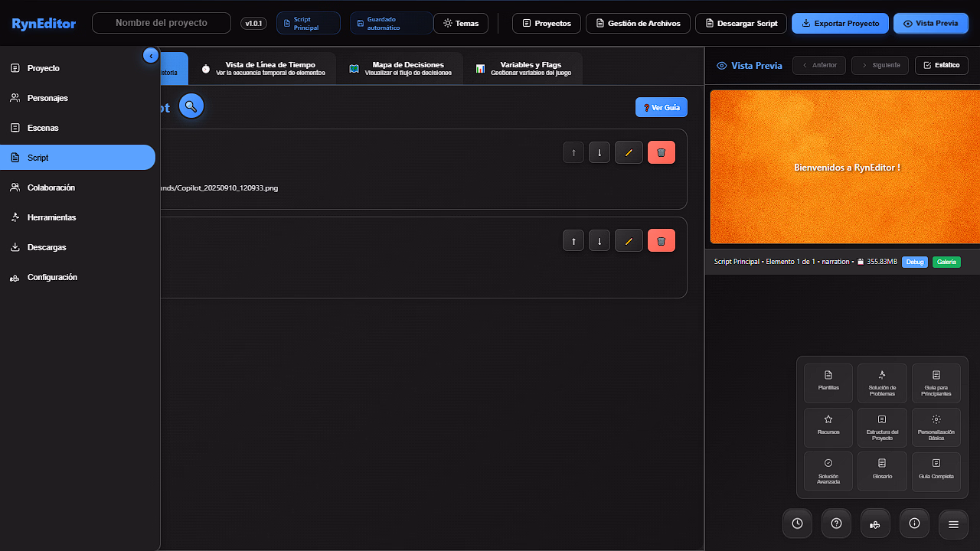Move the Copilot image element down

click(599, 152)
